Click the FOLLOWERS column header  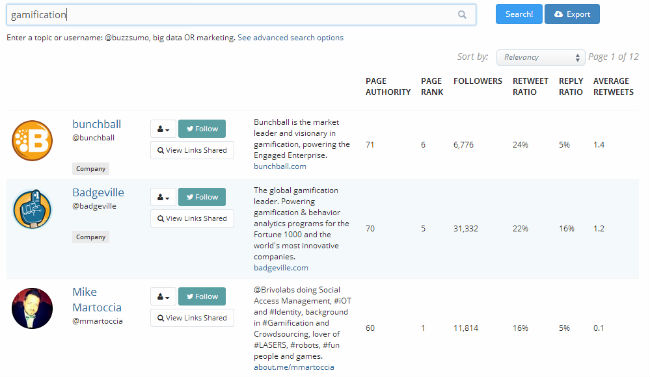tap(478, 81)
